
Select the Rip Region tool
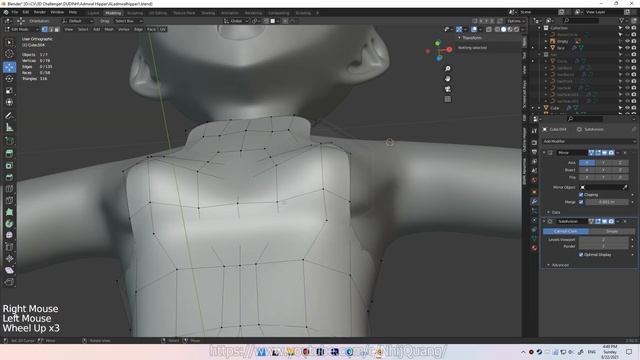coord(9,282)
